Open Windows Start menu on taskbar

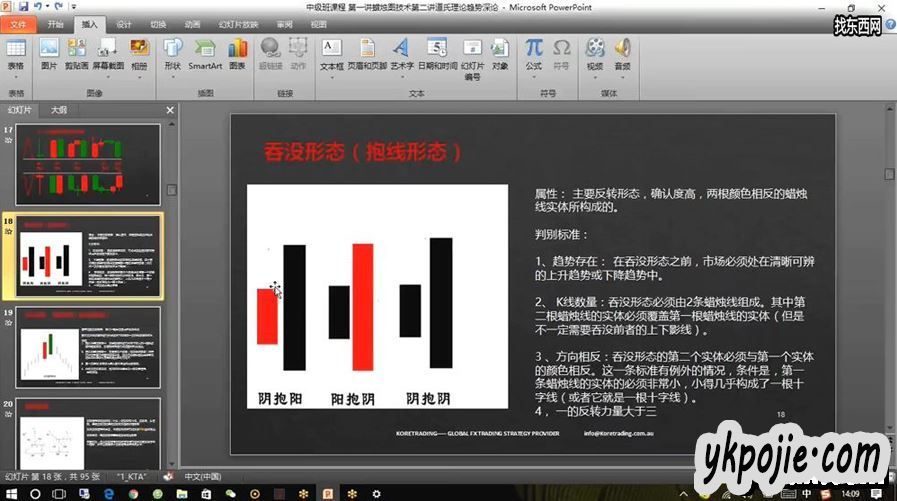coord(12,493)
